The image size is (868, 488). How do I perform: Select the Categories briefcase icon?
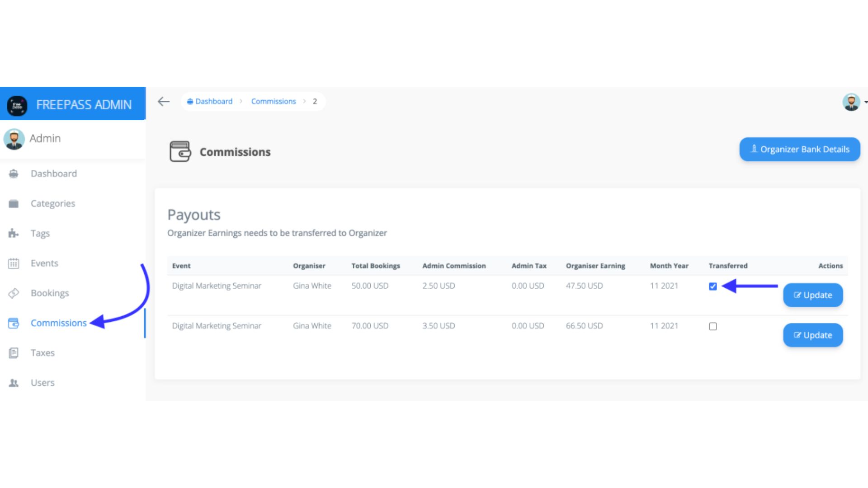[14, 203]
